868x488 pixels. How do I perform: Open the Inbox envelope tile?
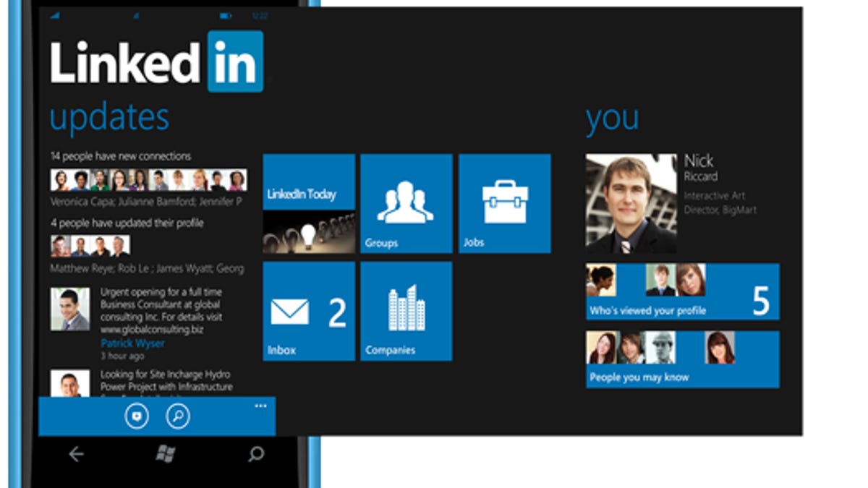[308, 311]
